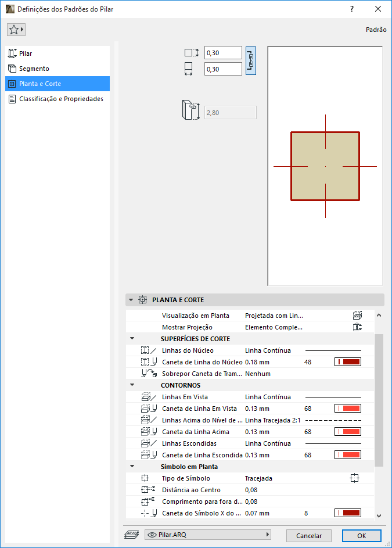Image resolution: width=392 pixels, height=548 pixels.
Task: Open Elemento Comple... value dropdown
Action: (x=274, y=327)
